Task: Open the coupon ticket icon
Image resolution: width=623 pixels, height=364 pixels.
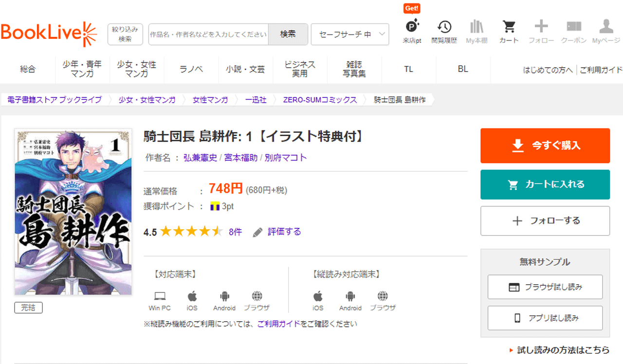Action: 574,27
